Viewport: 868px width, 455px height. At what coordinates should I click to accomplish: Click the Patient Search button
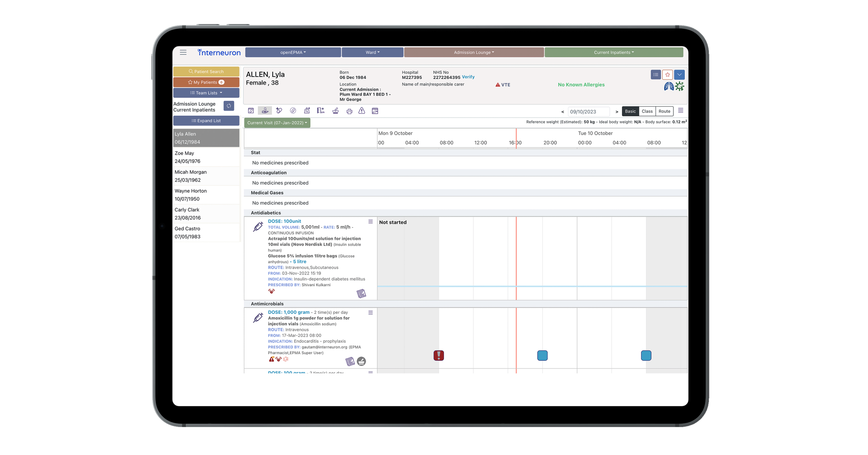(206, 71)
